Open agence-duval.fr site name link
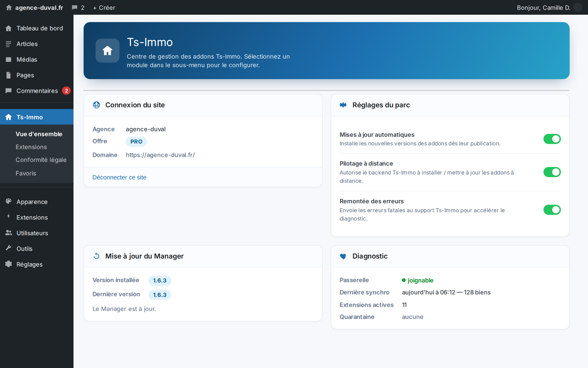Viewport: 588px width, 368px height. [39, 8]
